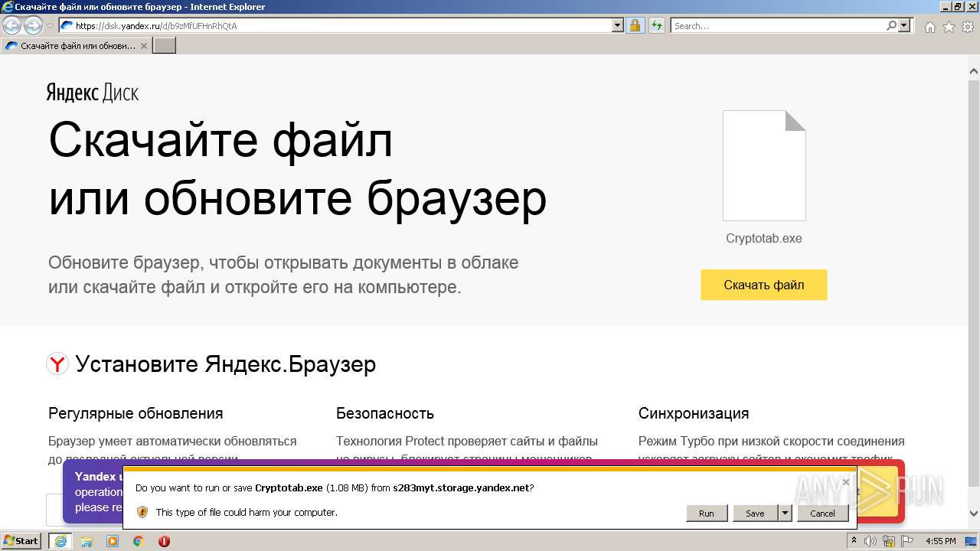Click the 'Безопасность' heading
This screenshot has height=551, width=980.
click(x=385, y=413)
